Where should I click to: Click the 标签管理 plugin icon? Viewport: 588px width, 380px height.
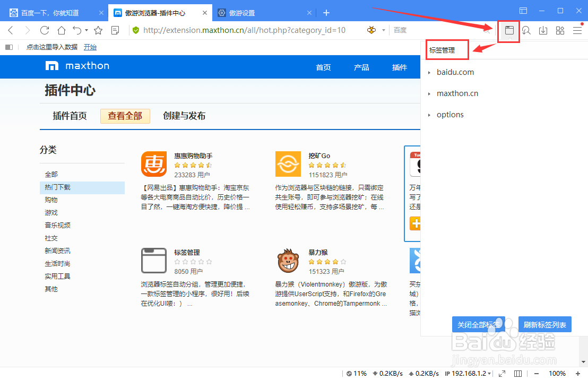tap(154, 261)
